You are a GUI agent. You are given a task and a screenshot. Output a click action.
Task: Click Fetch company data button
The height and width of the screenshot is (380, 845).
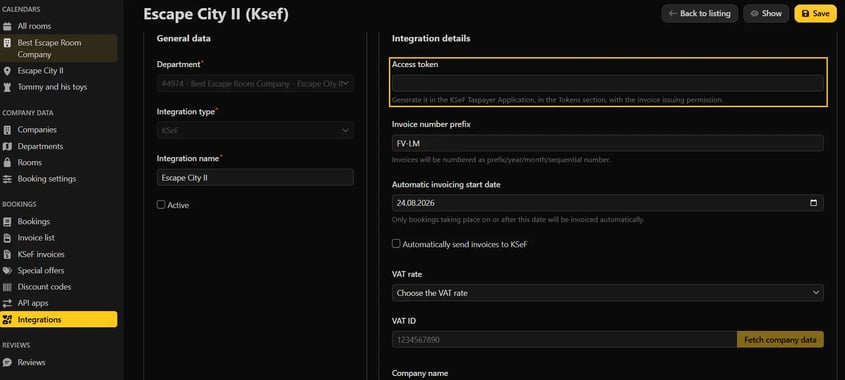pos(780,340)
